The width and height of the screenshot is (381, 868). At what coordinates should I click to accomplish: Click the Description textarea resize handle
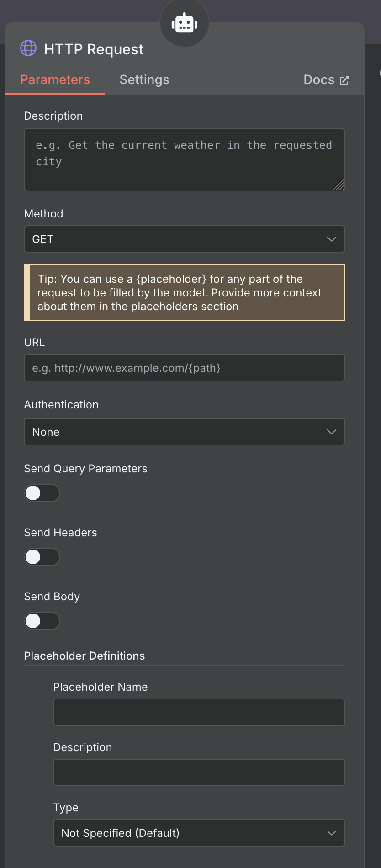click(339, 185)
